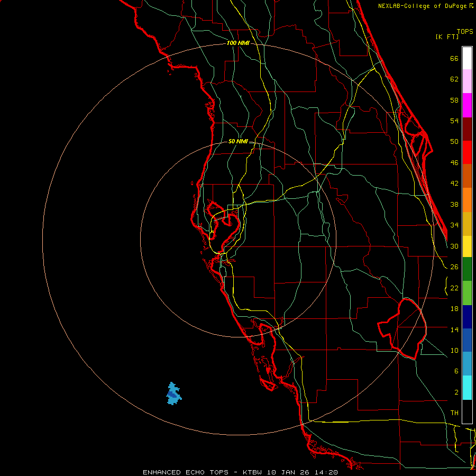The image size is (476, 476).
Task: Click the light green swatch on the scale
Action: [467, 293]
